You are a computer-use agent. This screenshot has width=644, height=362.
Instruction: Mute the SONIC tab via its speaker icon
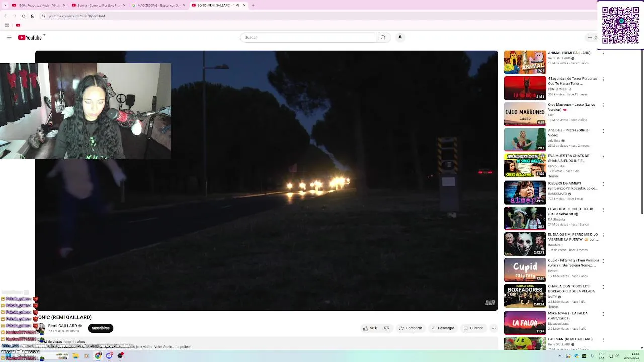(237, 5)
